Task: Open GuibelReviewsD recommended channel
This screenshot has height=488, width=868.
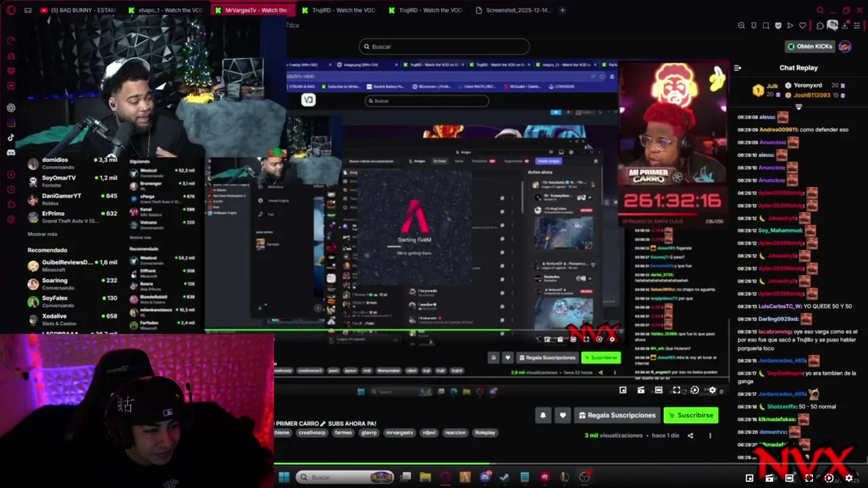Action: click(73, 265)
